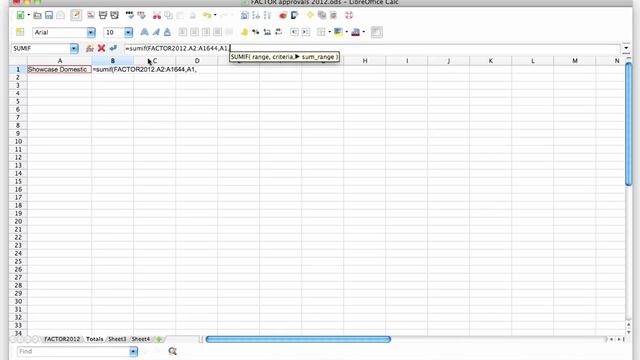The width and height of the screenshot is (640, 360).
Task: Select row 10 header
Action: [x=18, y=142]
